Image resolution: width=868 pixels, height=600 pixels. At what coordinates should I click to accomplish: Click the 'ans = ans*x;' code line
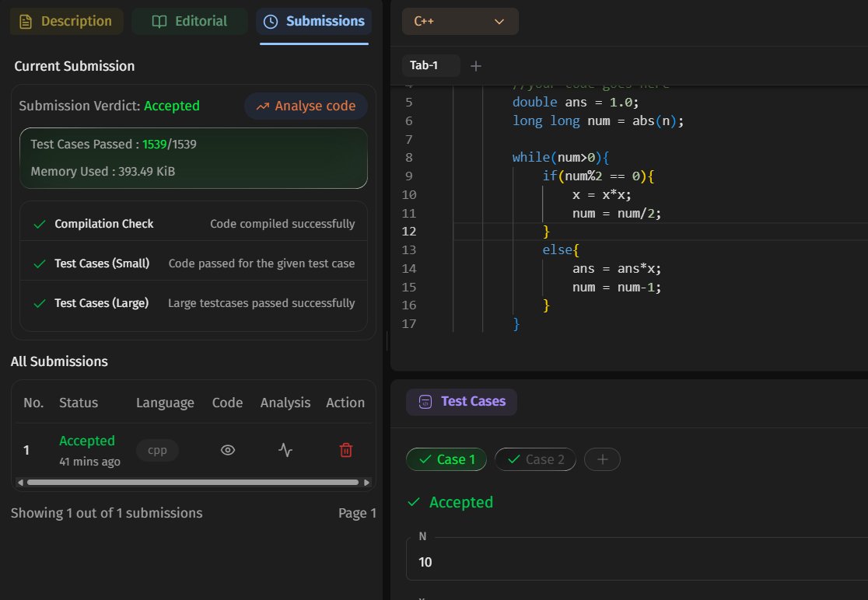coord(617,269)
